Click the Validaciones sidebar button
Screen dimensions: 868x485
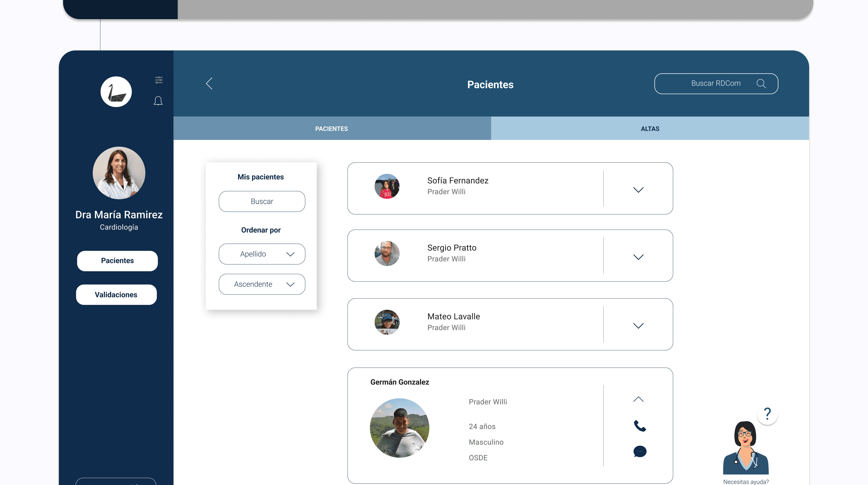(x=116, y=295)
